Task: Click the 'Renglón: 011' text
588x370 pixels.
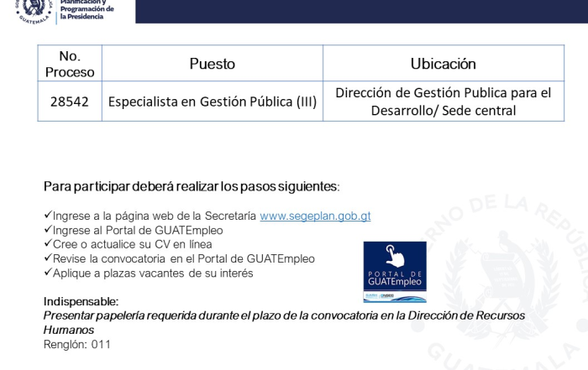Action: click(x=77, y=345)
